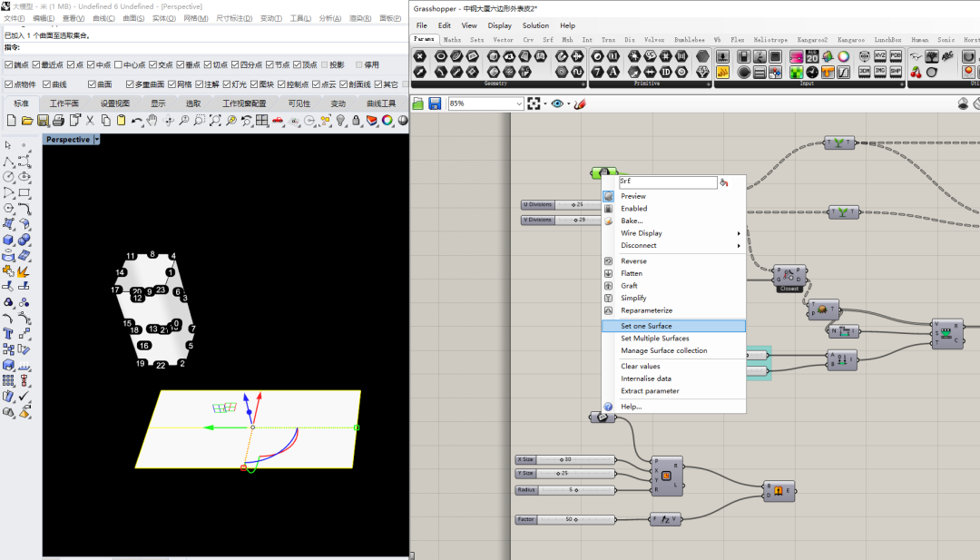Click the Undo arrow in Rhino toolbar
Image resolution: width=980 pixels, height=560 pixels.
click(137, 120)
